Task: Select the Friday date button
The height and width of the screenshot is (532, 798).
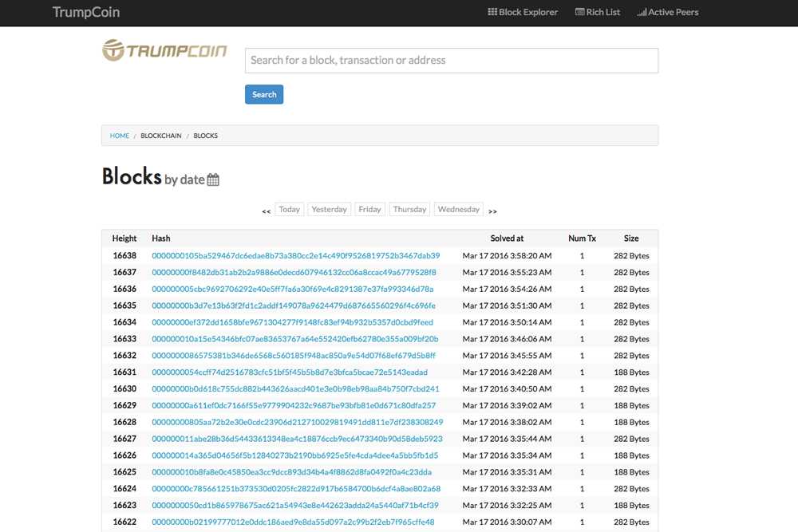Action: [370, 210]
